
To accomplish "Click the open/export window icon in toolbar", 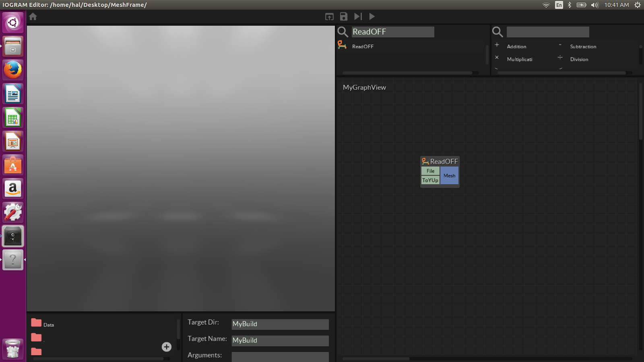I will [x=329, y=16].
